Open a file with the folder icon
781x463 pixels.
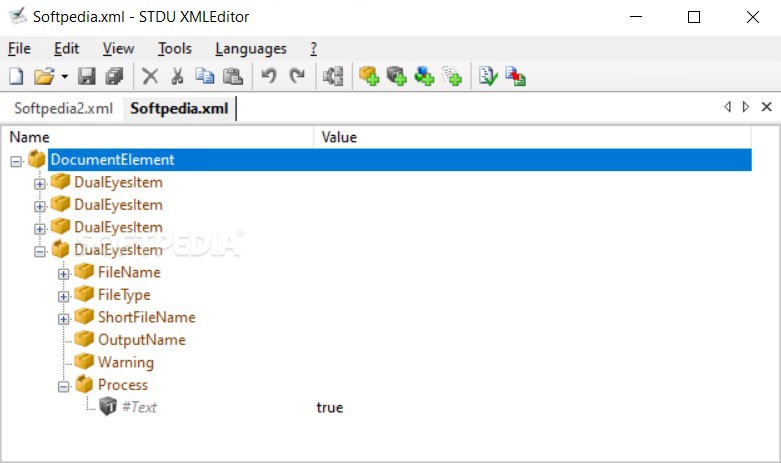tap(44, 76)
